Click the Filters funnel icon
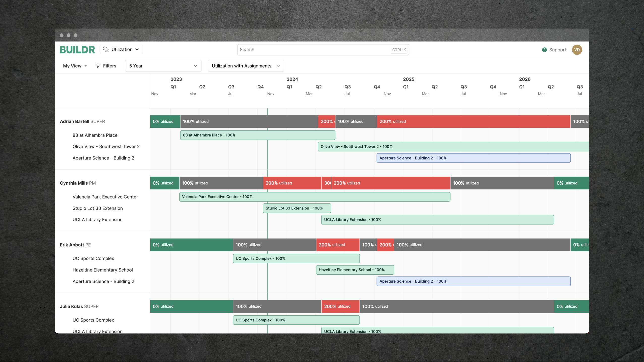 [x=98, y=65]
